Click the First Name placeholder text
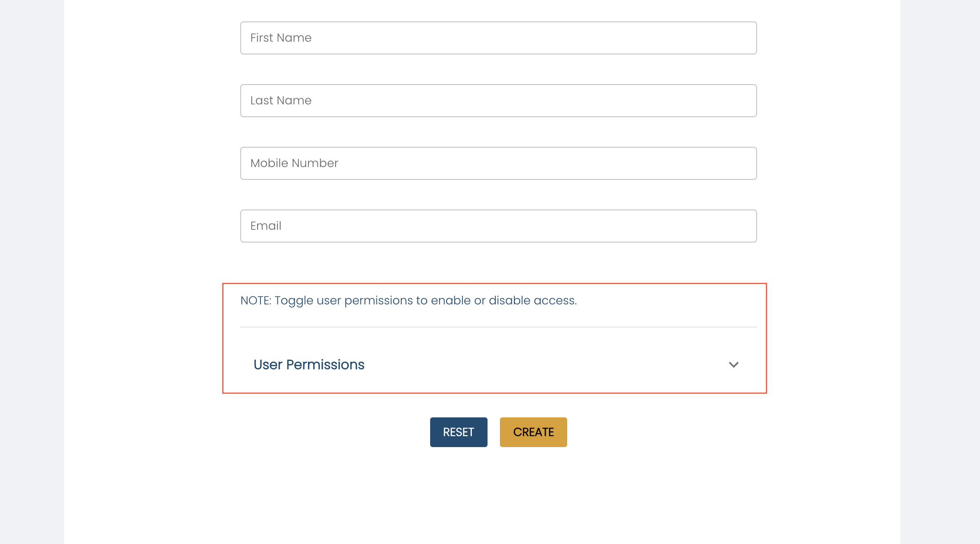This screenshot has height=544, width=980. 281,38
